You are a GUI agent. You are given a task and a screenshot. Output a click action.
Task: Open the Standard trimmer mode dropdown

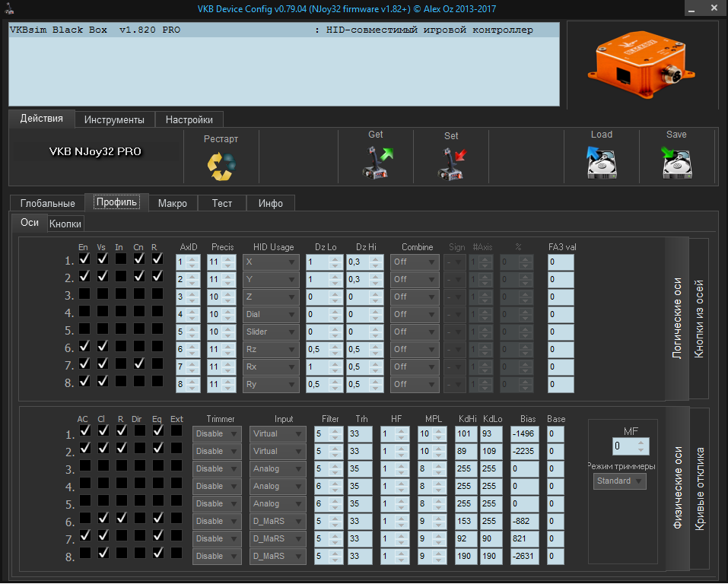619,481
